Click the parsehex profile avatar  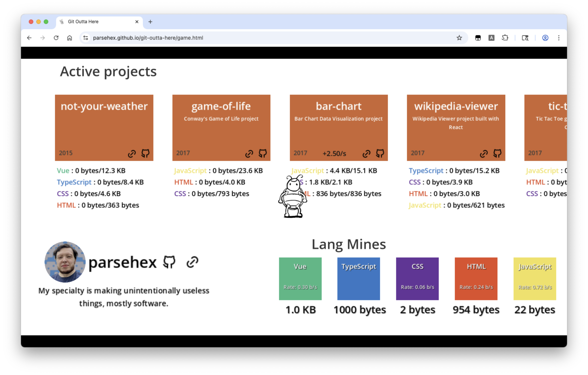coord(65,262)
